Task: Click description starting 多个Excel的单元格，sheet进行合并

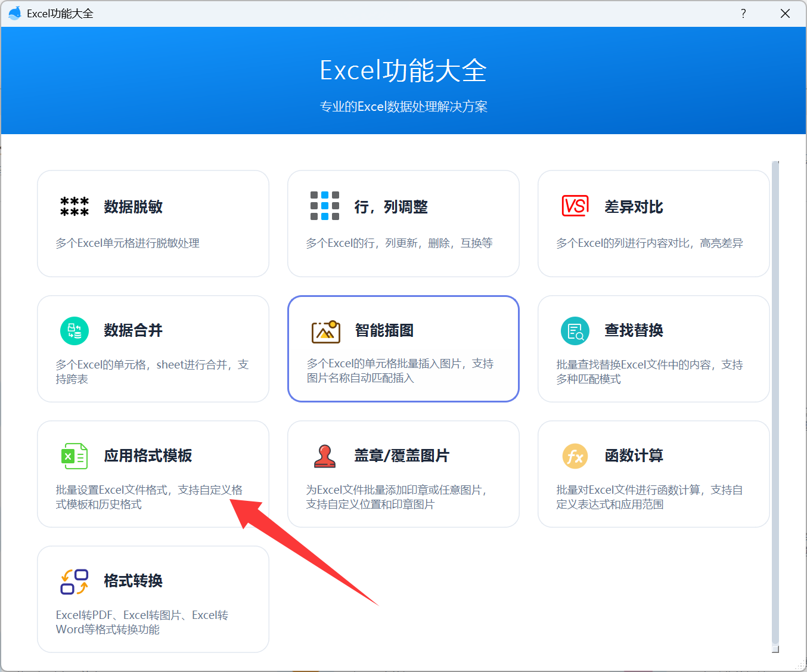Action: (x=152, y=372)
